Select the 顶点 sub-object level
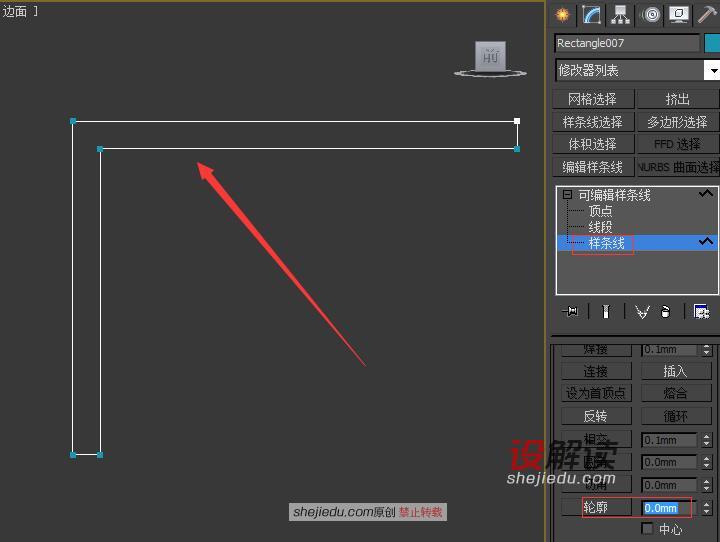Image resolution: width=720 pixels, height=542 pixels. click(600, 211)
